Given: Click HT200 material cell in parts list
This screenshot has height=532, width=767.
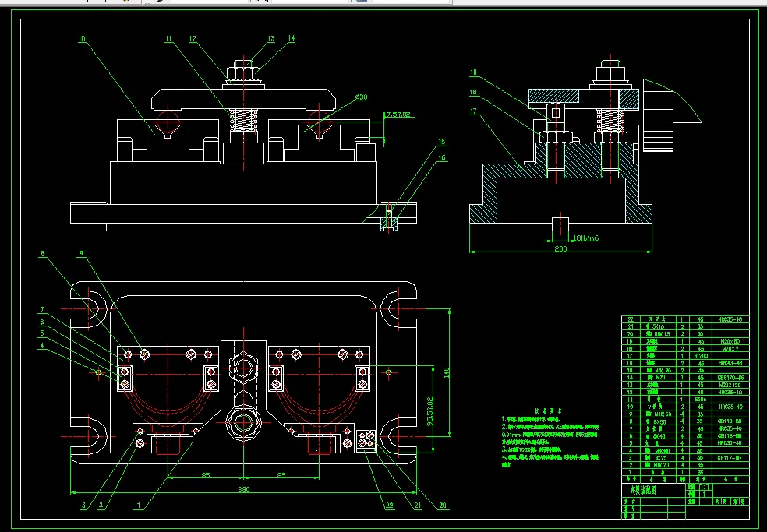Looking at the screenshot, I should tap(701, 356).
